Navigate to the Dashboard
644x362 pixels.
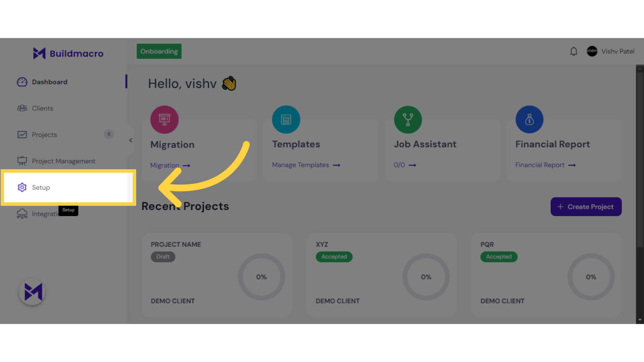[x=50, y=82]
